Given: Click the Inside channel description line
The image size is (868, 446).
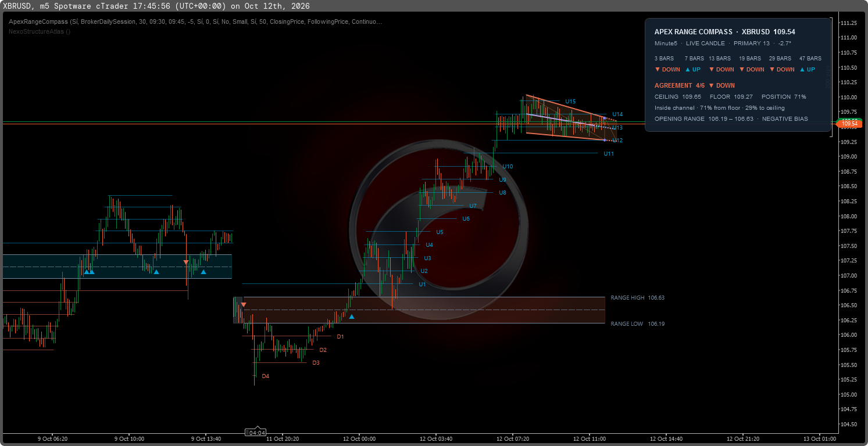Looking at the screenshot, I should pos(720,108).
